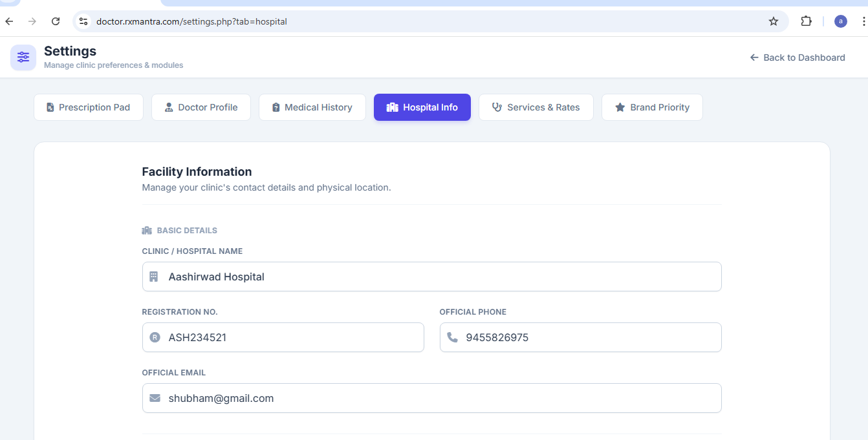This screenshot has height=440, width=868.
Task: Open the Chrome three-dot menu
Action: (x=863, y=21)
